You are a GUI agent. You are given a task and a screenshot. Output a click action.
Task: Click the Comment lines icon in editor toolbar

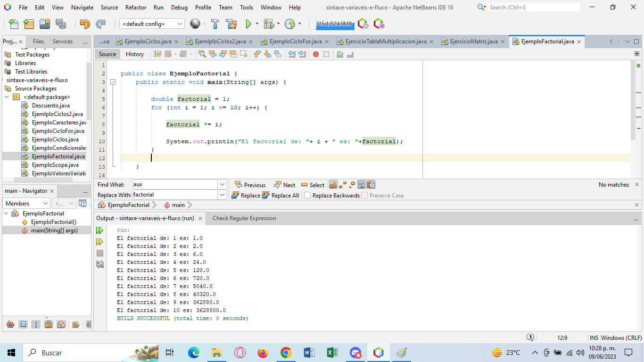(340, 54)
